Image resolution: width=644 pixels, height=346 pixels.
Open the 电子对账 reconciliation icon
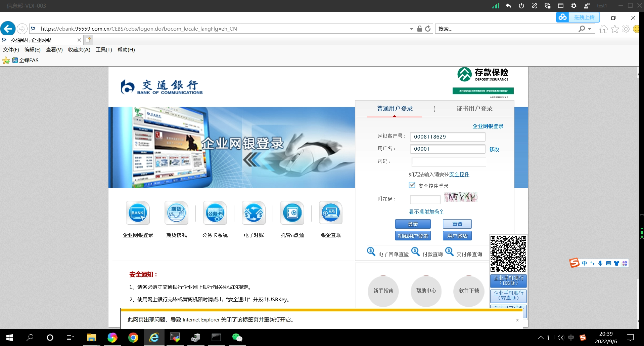pyautogui.click(x=254, y=213)
